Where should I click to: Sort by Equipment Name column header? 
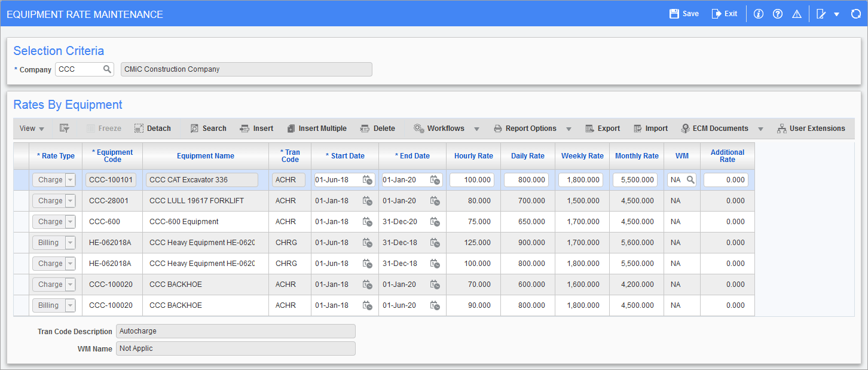coord(206,156)
